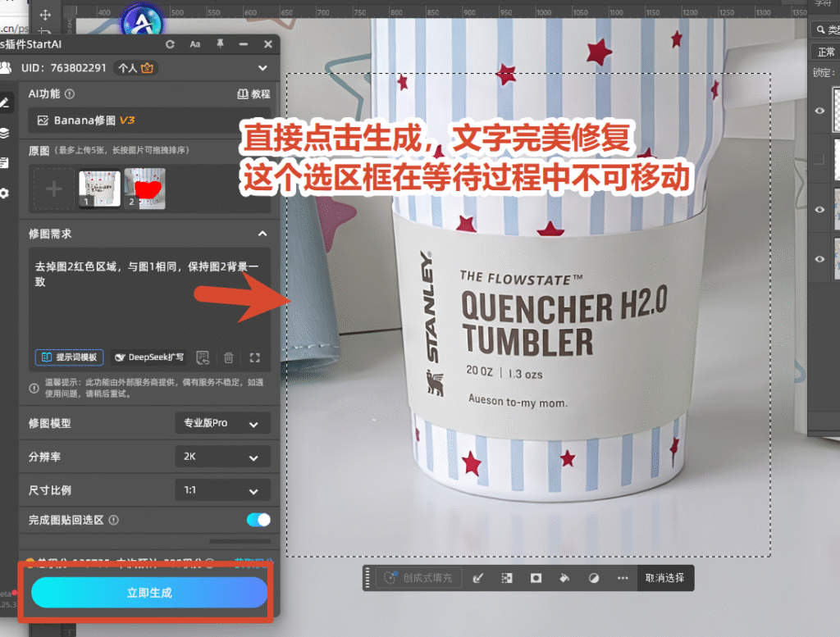The image size is (840, 637).
Task: Click info icon beside 完成图贴回选区
Action: point(113,520)
